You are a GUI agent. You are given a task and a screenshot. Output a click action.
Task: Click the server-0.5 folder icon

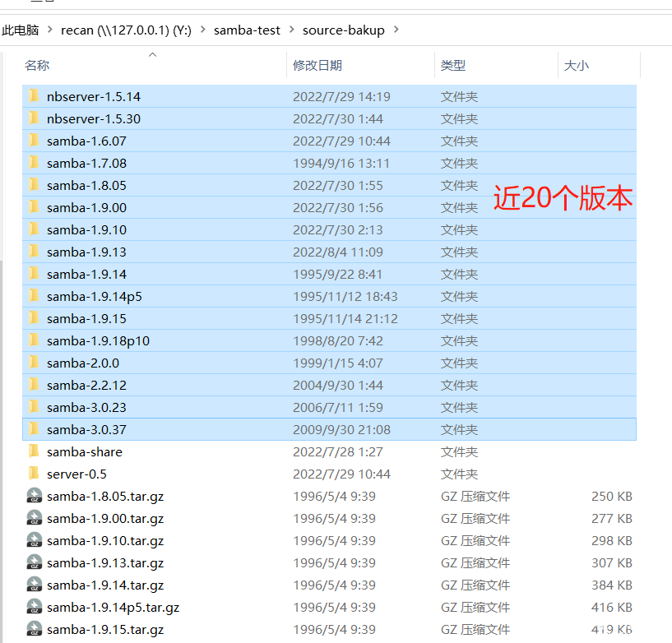tap(34, 474)
